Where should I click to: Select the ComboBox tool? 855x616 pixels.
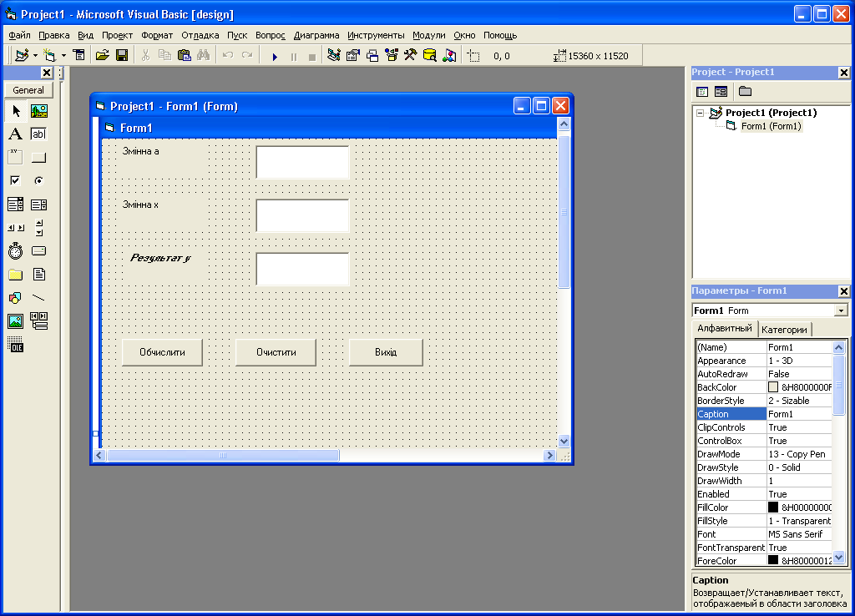16,204
